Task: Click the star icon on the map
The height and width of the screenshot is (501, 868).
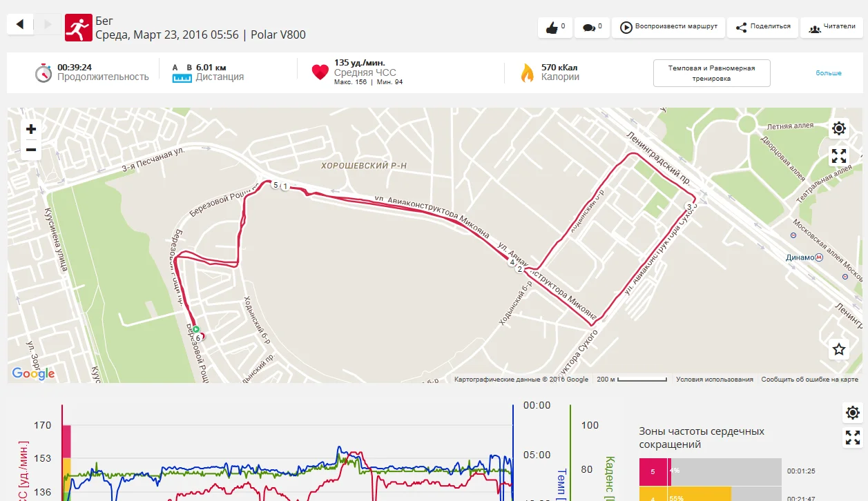Action: pos(839,349)
